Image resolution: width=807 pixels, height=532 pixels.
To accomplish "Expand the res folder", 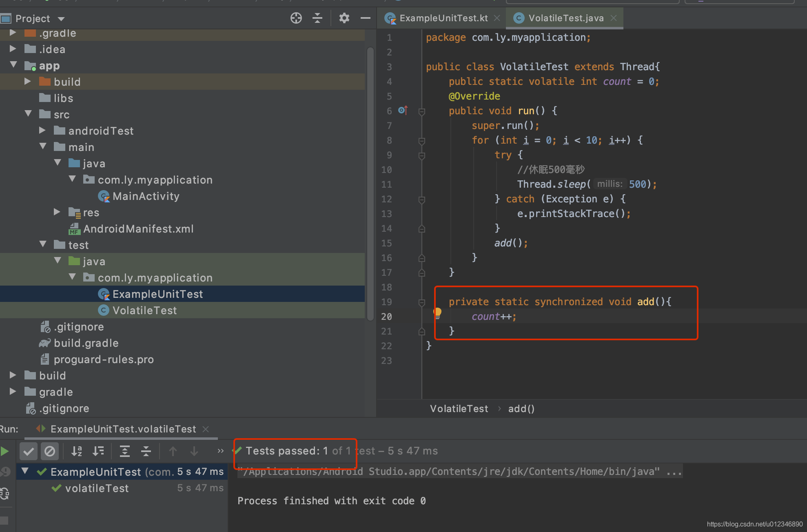I will [57, 212].
